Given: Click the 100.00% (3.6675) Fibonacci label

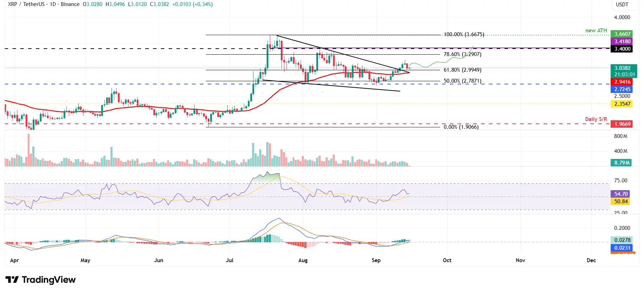Looking at the screenshot, I should pos(464,34).
